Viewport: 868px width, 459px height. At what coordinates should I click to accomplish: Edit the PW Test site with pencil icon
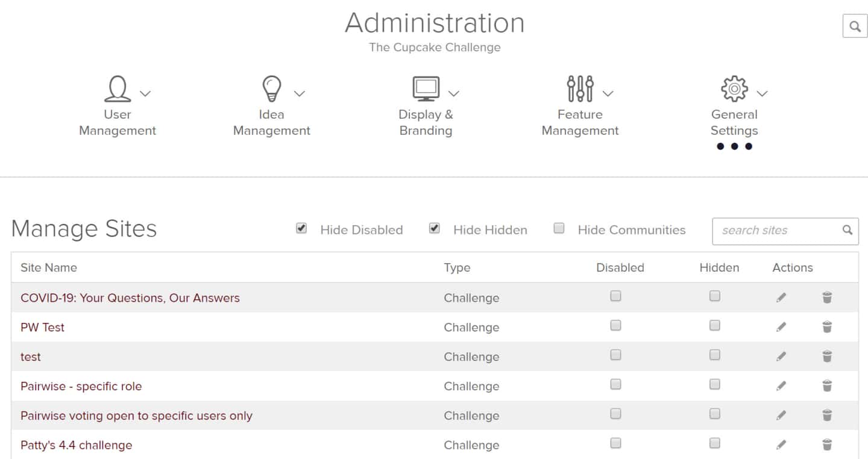coord(781,327)
